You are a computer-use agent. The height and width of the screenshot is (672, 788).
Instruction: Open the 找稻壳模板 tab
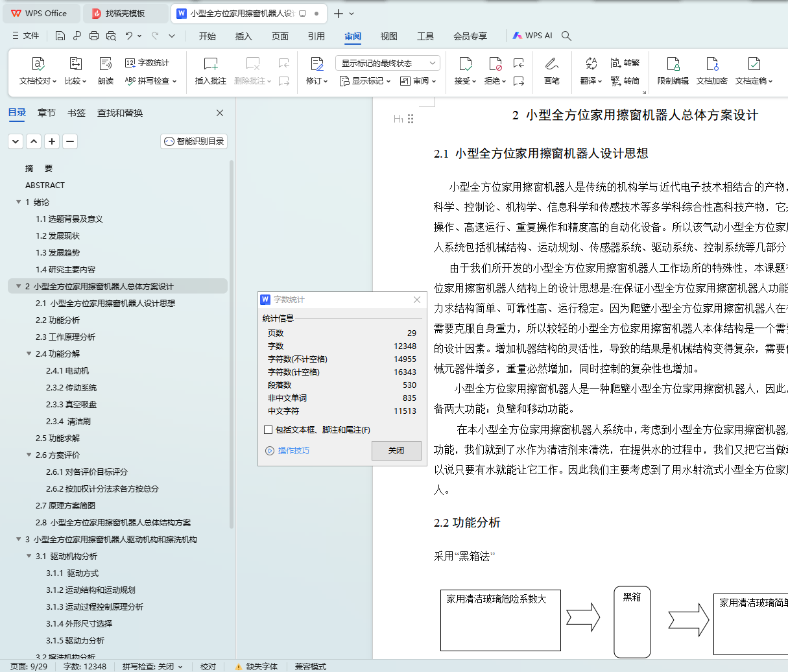[x=126, y=13]
